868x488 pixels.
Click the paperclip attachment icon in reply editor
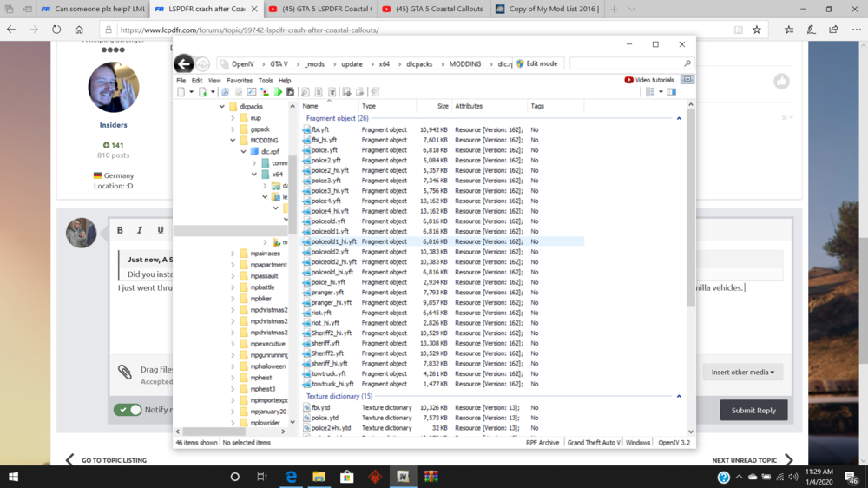click(x=125, y=372)
